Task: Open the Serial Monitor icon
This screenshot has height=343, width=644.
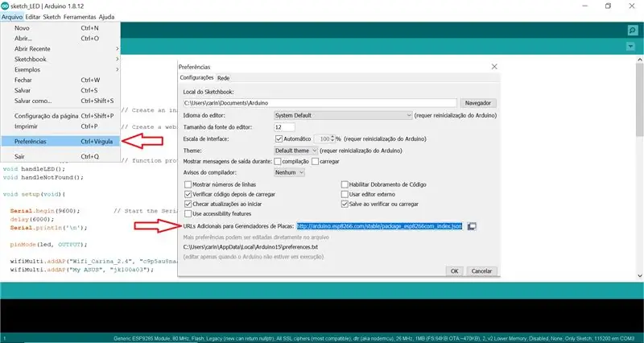Action: [x=633, y=31]
